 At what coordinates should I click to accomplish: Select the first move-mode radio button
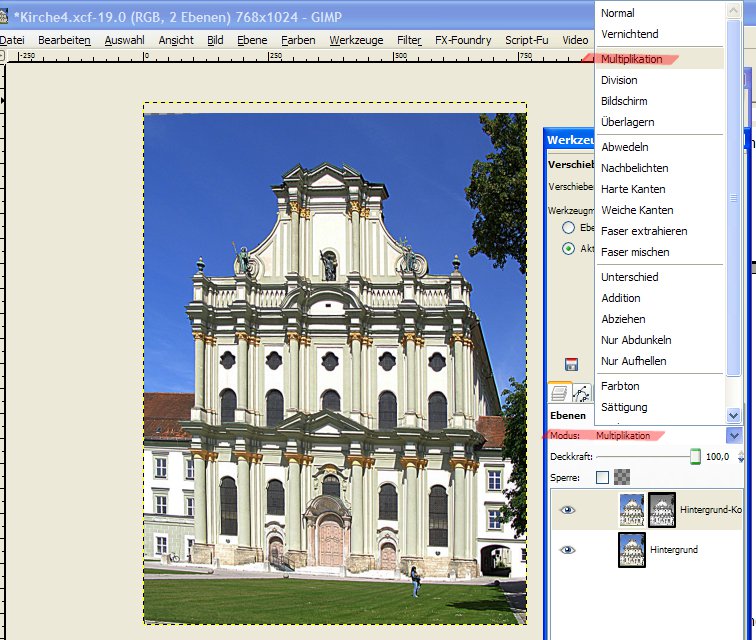(568, 228)
